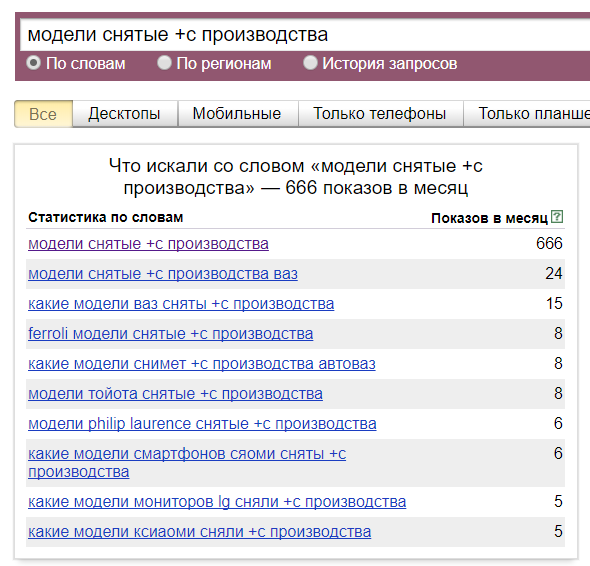
Task: Click the help icon next to Показов в месяц
Action: [x=557, y=217]
